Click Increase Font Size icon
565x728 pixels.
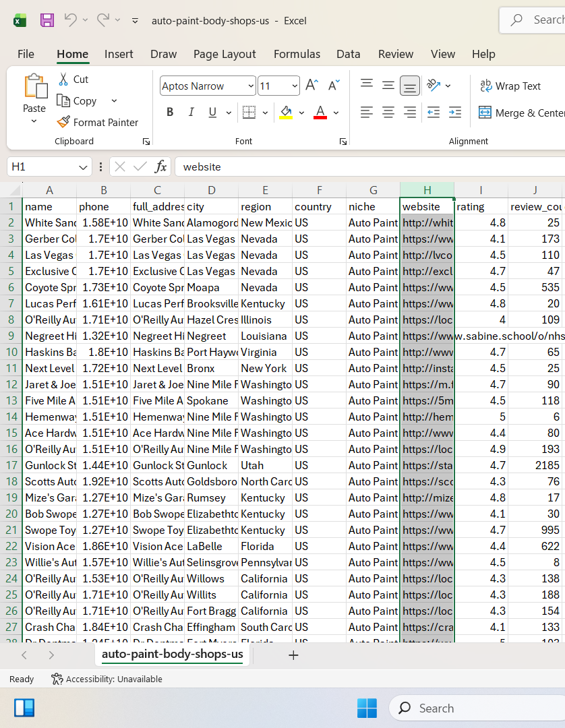tap(311, 86)
